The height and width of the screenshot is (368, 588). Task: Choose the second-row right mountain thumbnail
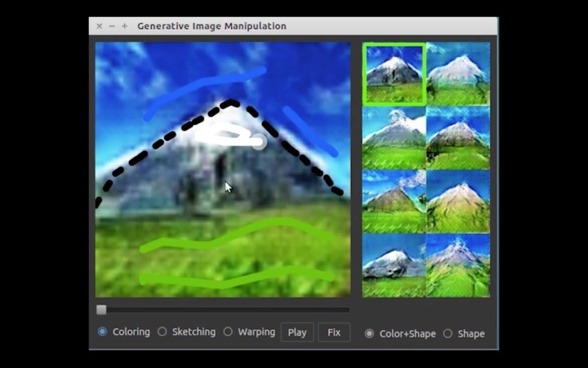click(x=458, y=138)
